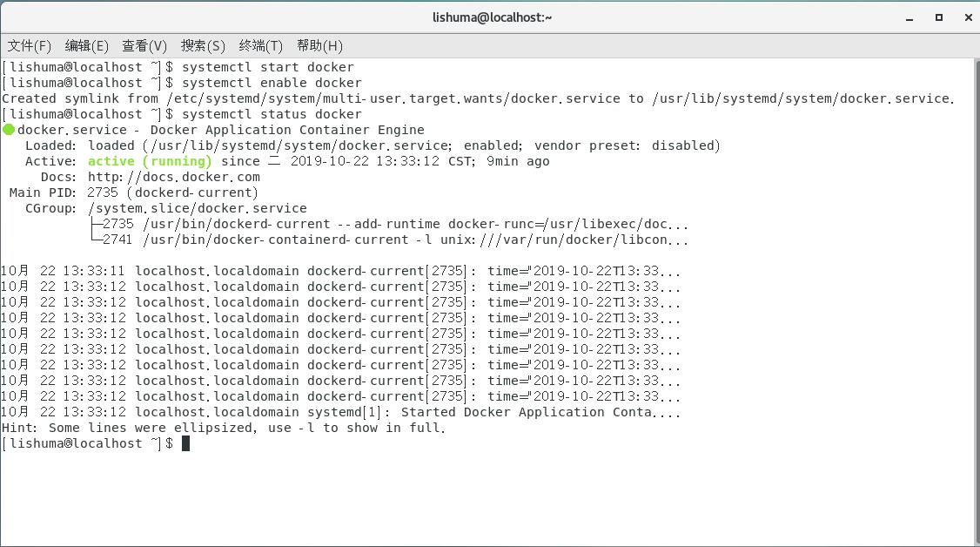
Task: Click the 'systemctl enable docker' command text
Action: pyautogui.click(x=272, y=83)
